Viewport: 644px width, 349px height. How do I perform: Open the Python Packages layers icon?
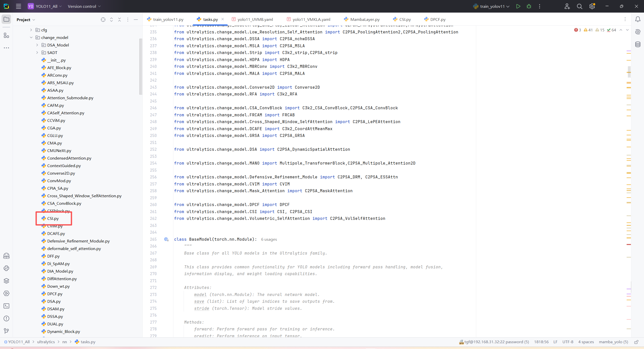pyautogui.click(x=6, y=281)
